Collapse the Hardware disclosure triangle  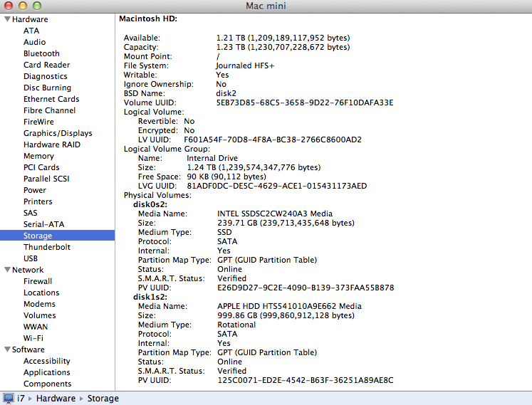pyautogui.click(x=7, y=19)
